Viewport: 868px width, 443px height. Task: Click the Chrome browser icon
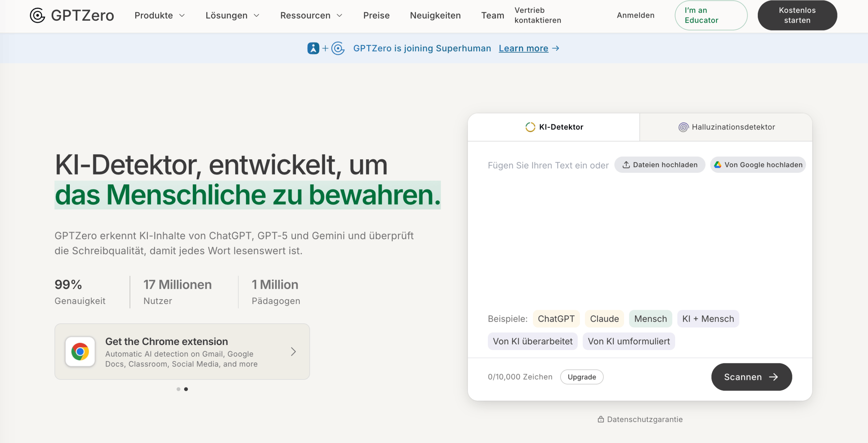80,351
